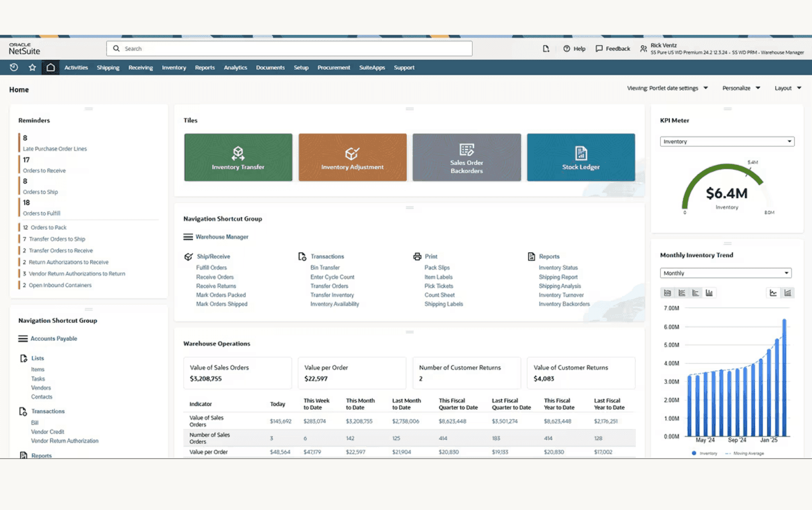812x510 pixels.
Task: Open the KPI Meter metric dropdown showing Inventory
Action: click(x=726, y=141)
